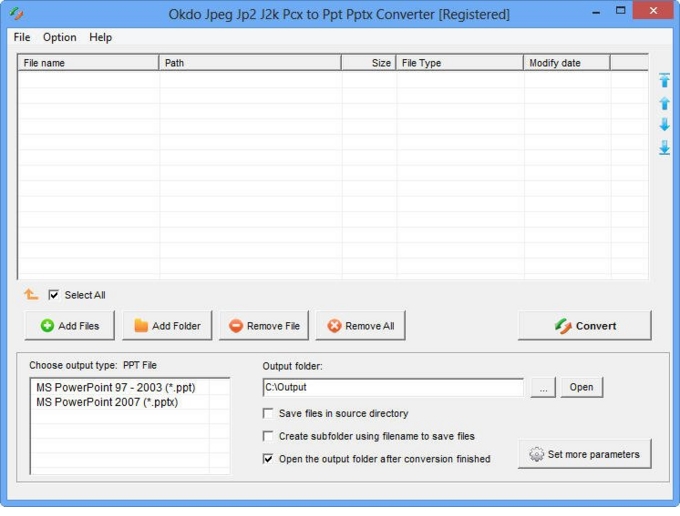Enable Create subfolder using filename option
This screenshot has height=516, width=680.
pos(268,436)
